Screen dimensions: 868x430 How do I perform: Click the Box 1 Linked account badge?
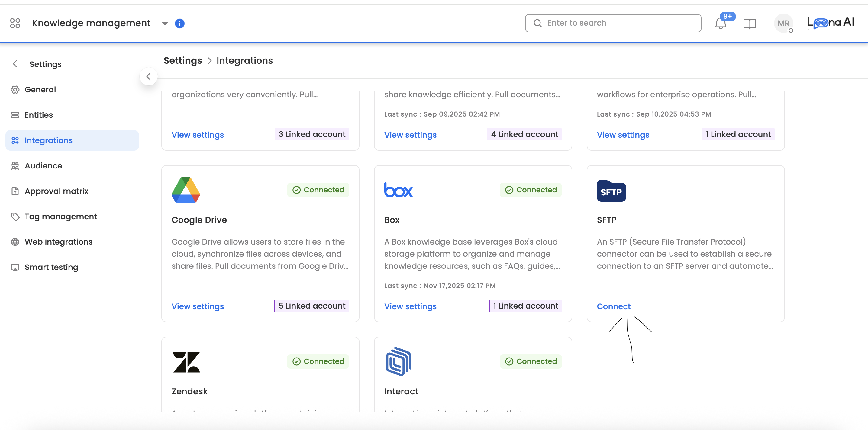[525, 306]
